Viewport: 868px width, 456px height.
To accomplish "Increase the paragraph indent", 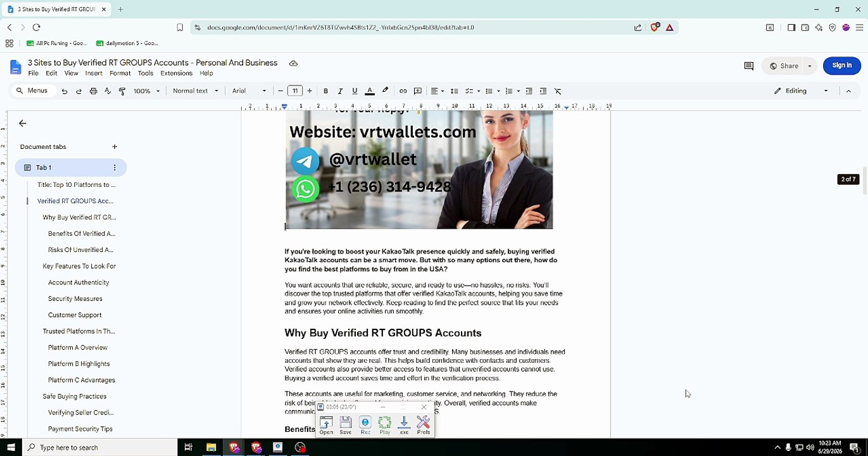I will point(543,91).
